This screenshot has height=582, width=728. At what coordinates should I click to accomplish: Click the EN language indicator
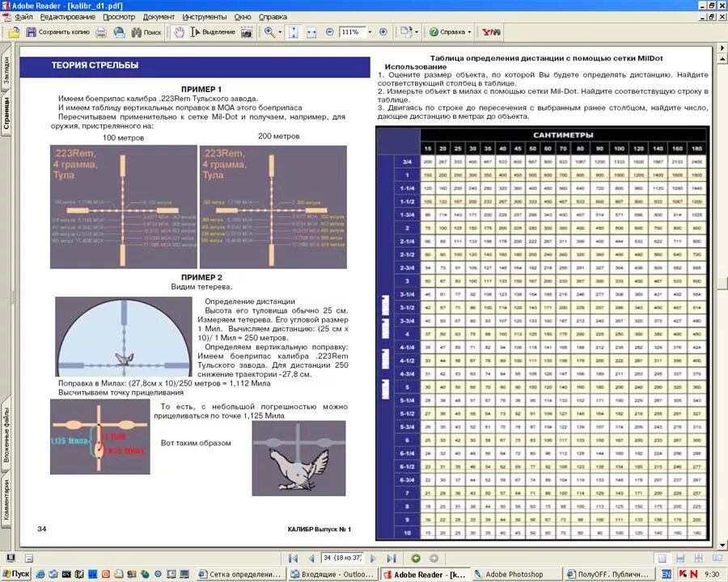(666, 574)
